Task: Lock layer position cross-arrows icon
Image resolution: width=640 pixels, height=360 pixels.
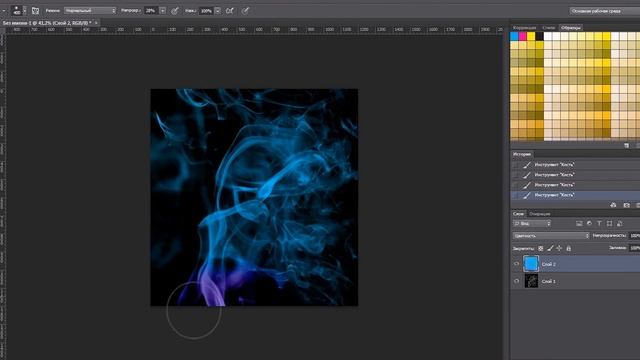Action: click(559, 248)
